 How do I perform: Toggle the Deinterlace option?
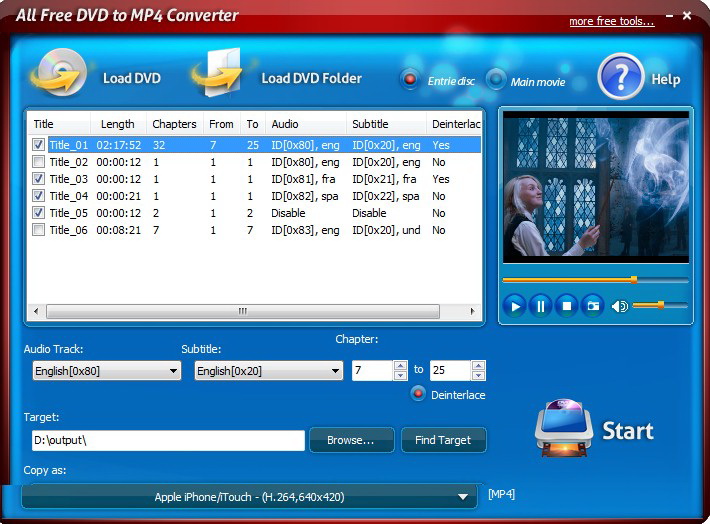(418, 394)
